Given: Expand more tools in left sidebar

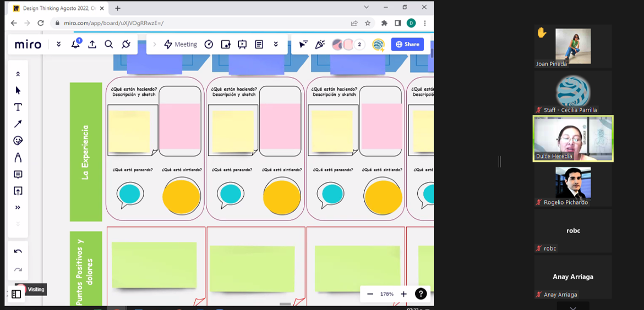Looking at the screenshot, I should click(18, 207).
